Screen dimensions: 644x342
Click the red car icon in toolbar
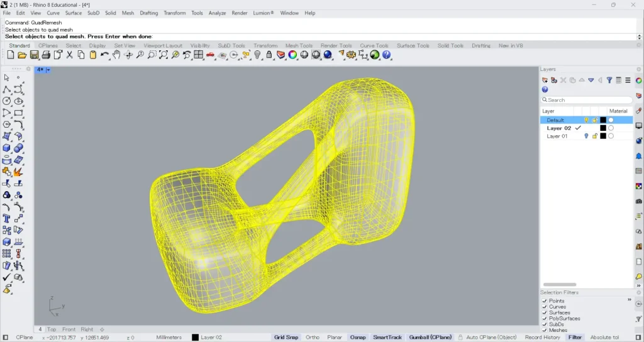point(210,55)
